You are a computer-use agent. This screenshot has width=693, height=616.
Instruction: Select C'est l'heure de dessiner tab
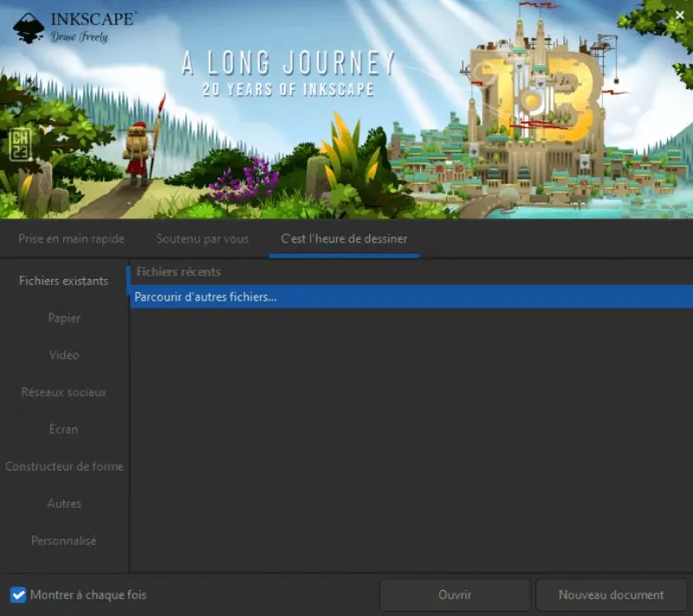(x=344, y=238)
